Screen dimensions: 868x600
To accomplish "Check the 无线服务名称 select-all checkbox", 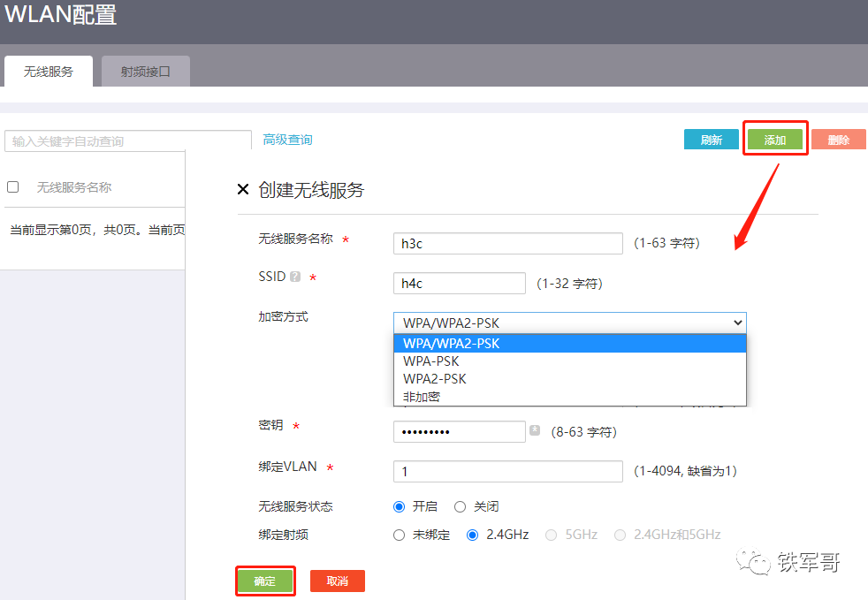I will click(x=13, y=187).
